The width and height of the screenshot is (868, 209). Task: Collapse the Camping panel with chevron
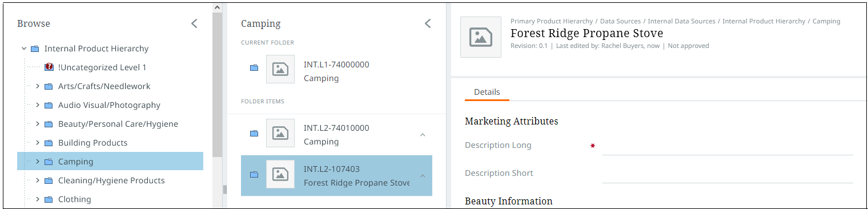[428, 23]
